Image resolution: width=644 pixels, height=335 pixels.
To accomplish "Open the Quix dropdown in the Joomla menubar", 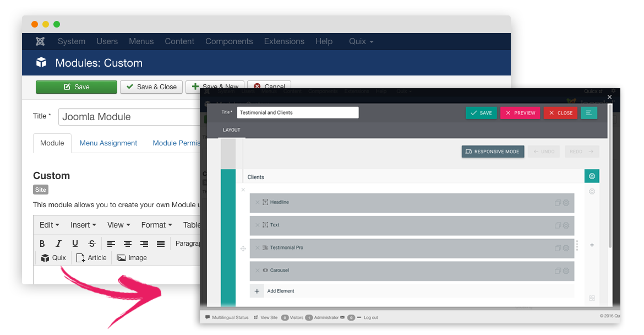I will [361, 41].
